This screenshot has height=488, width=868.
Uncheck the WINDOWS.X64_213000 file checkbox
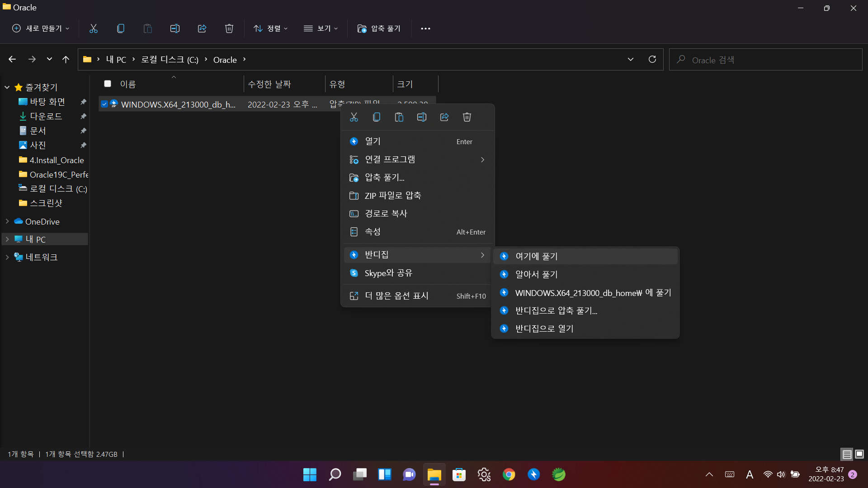point(104,104)
